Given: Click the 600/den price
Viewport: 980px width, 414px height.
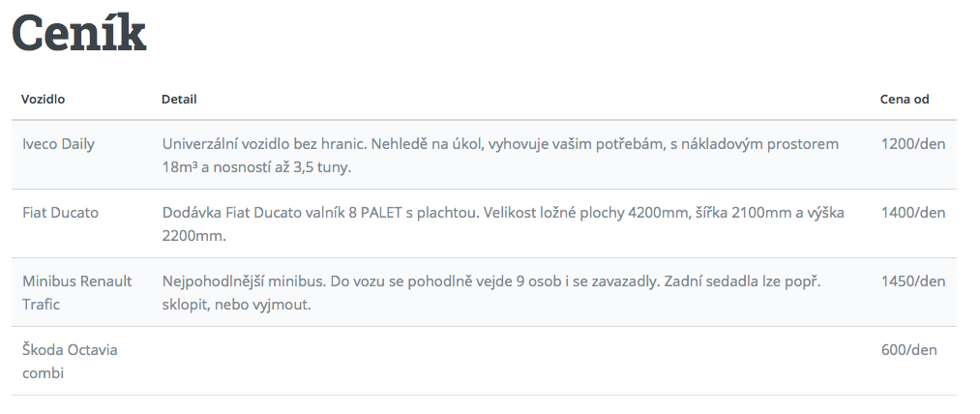Looking at the screenshot, I should point(909,350).
